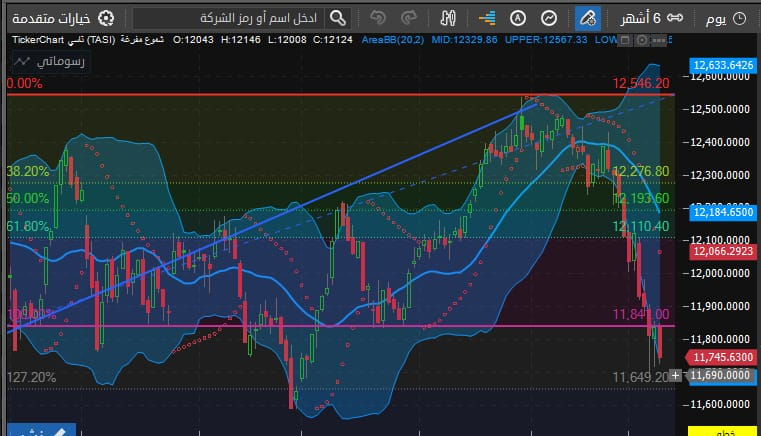The width and height of the screenshot is (761, 436).
Task: Click the indicator legend settings circle icon
Action: (x=642, y=40)
